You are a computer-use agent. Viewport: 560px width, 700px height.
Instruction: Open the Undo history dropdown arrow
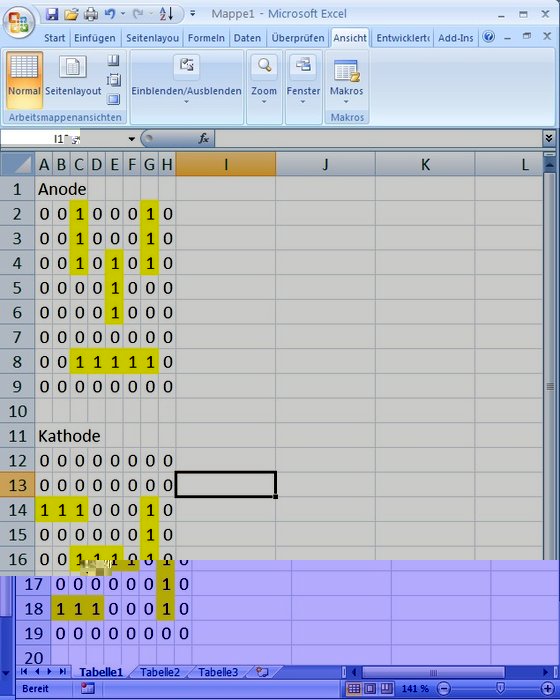pyautogui.click(x=123, y=14)
